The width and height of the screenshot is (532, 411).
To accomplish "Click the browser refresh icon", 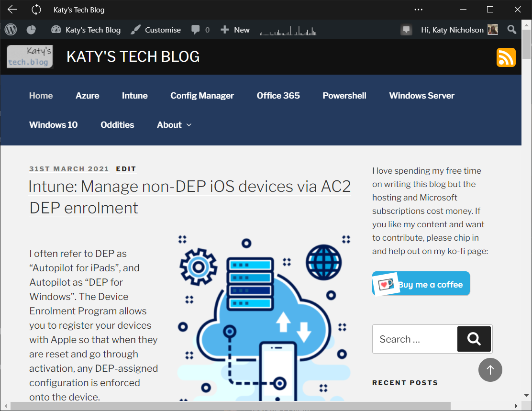I will [36, 10].
